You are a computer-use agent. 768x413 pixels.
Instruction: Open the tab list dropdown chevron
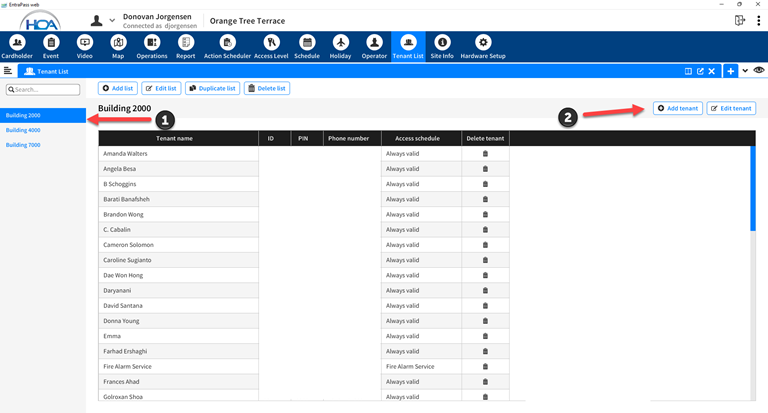[x=745, y=71]
